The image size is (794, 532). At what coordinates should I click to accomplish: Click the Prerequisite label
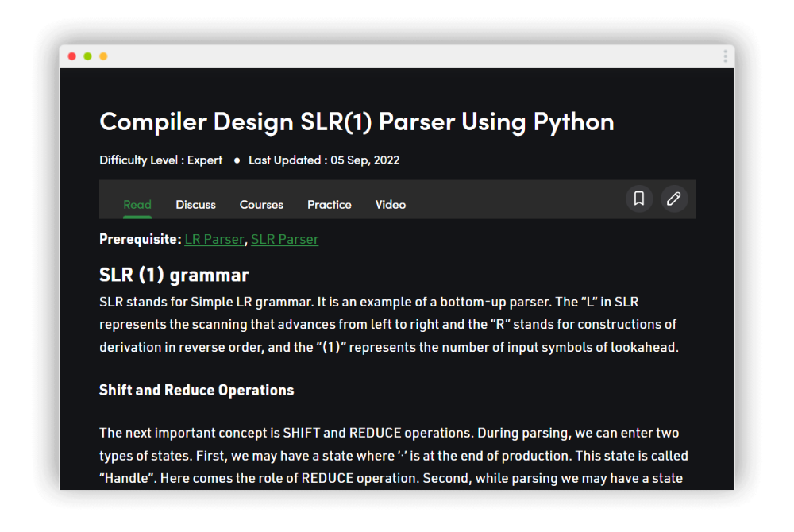140,239
